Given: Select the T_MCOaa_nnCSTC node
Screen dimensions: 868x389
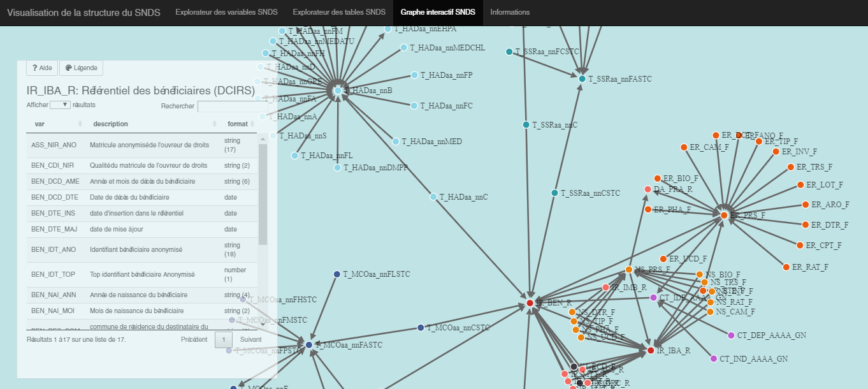Looking at the screenshot, I should tap(420, 328).
